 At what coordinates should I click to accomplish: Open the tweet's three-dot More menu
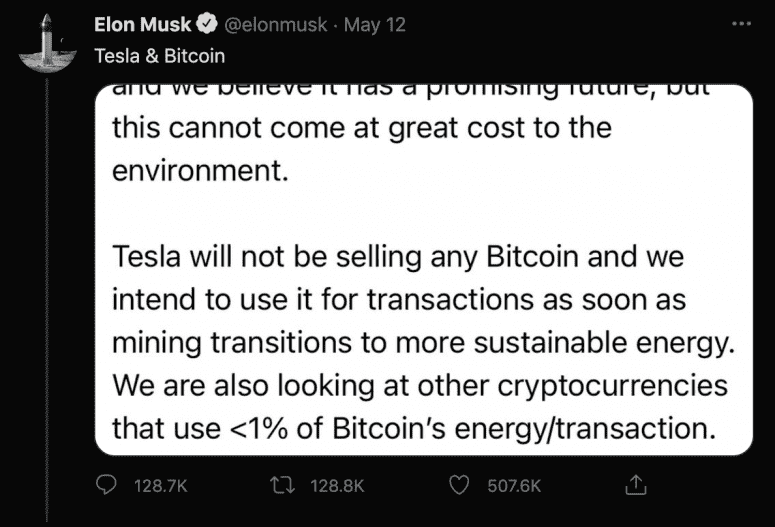coord(741,24)
